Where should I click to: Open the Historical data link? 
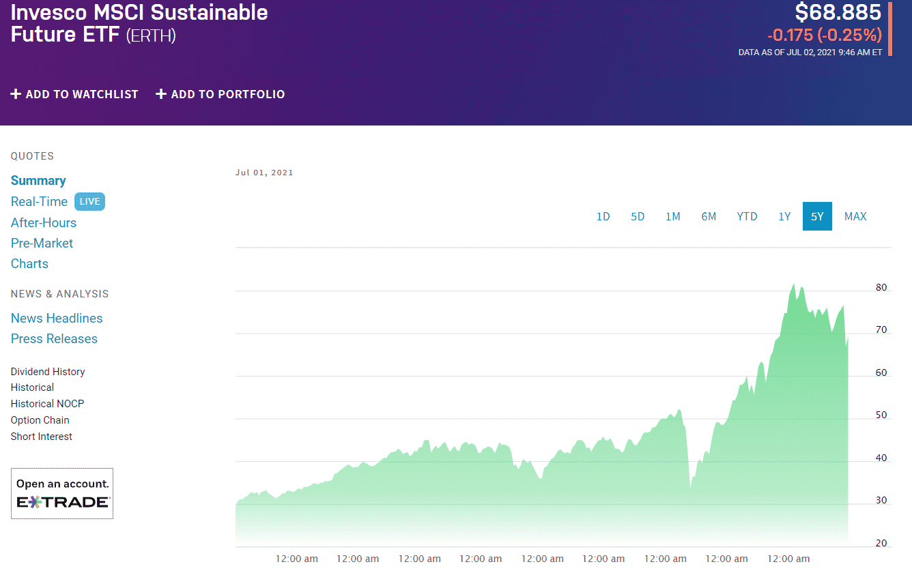point(32,387)
